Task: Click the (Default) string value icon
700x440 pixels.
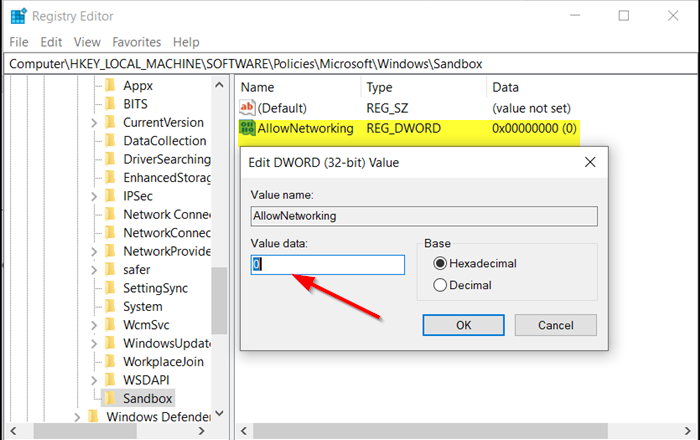Action: click(x=247, y=108)
